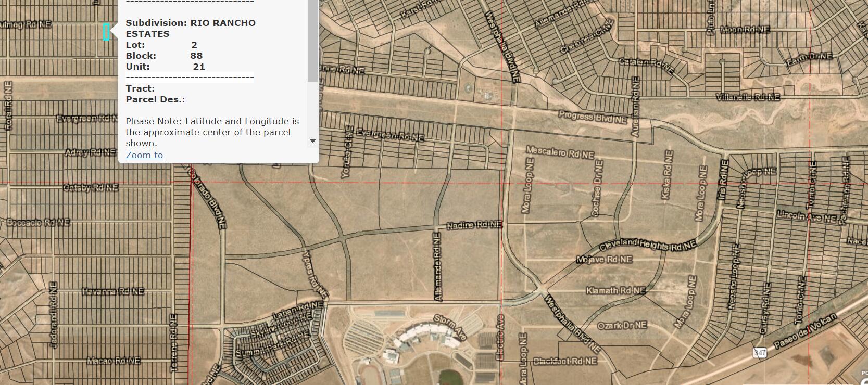Click the Blackfoot Rd NE label
868x385 pixels.
click(565, 361)
